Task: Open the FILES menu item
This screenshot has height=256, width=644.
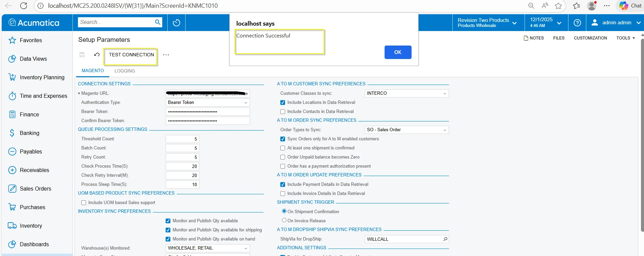Action: click(559, 38)
